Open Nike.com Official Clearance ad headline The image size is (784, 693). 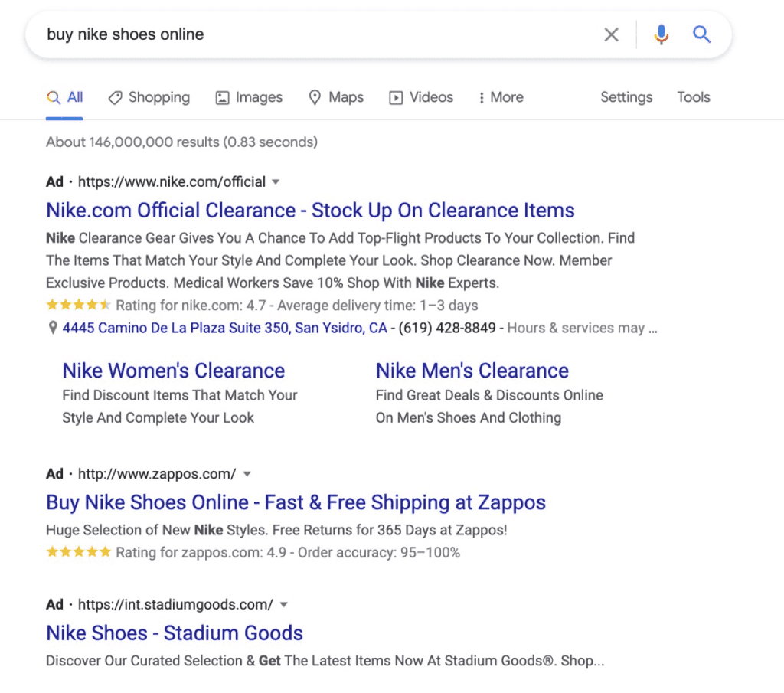(x=311, y=211)
